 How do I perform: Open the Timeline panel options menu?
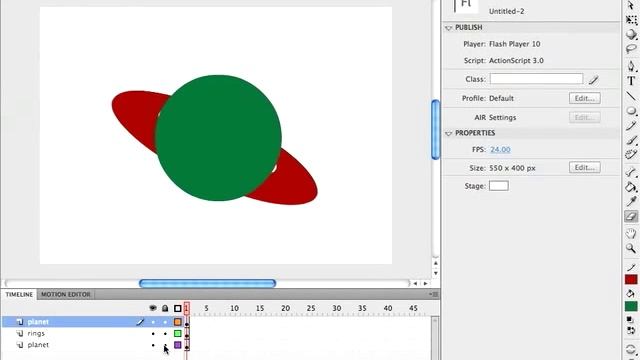[x=434, y=294]
